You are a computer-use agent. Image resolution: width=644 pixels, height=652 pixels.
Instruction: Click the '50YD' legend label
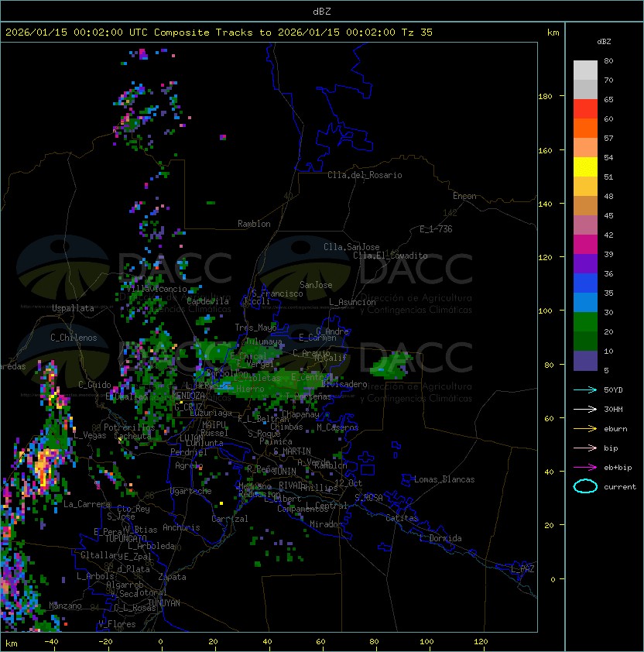tap(613, 389)
